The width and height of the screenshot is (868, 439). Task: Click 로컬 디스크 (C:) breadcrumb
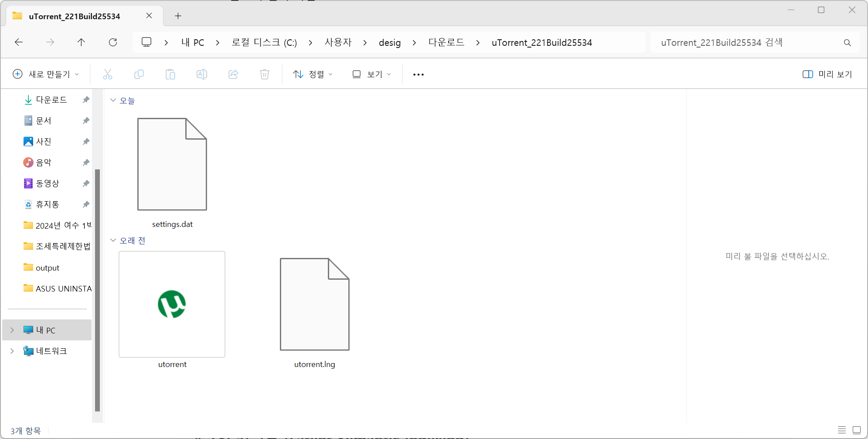pos(264,42)
